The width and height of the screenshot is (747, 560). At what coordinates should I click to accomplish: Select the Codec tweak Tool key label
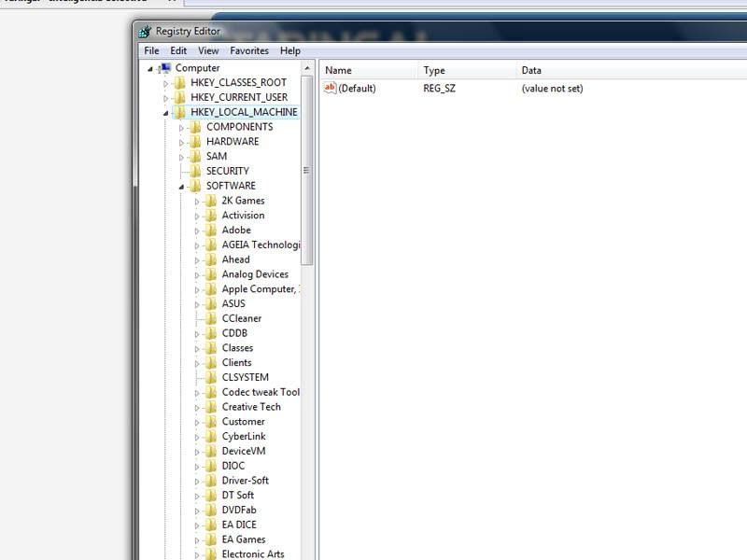(x=261, y=392)
